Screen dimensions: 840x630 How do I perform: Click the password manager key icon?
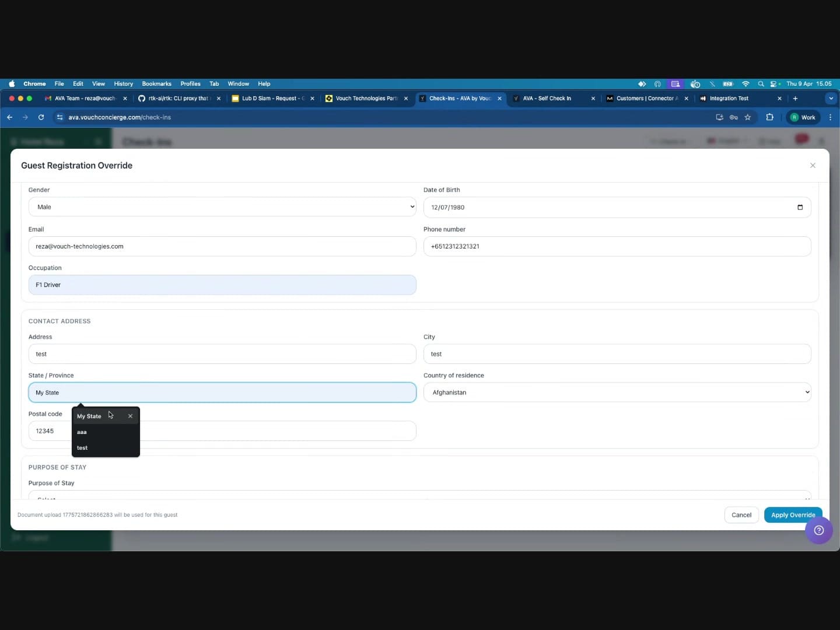click(733, 117)
